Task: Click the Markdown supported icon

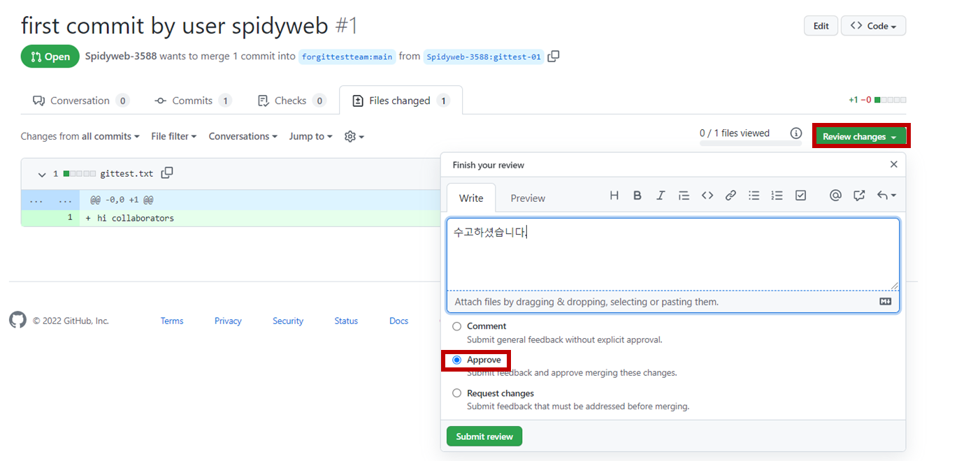Action: pos(885,302)
